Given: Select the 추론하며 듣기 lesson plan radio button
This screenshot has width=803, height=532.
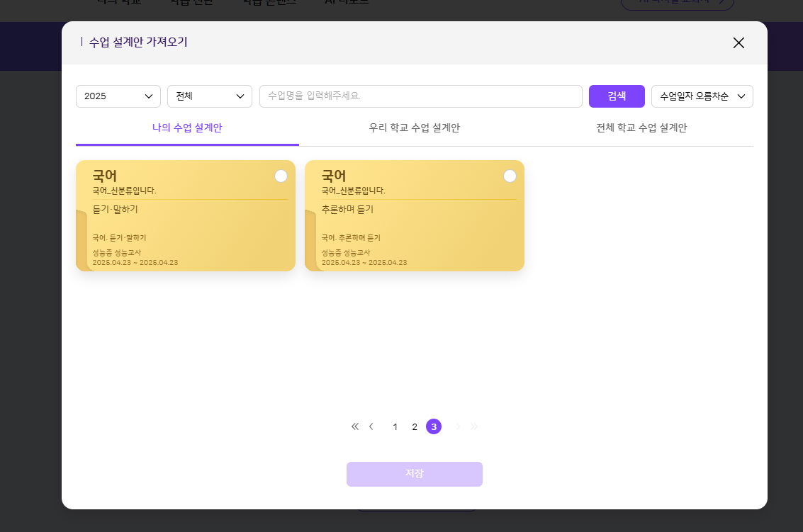Looking at the screenshot, I should 510,176.
